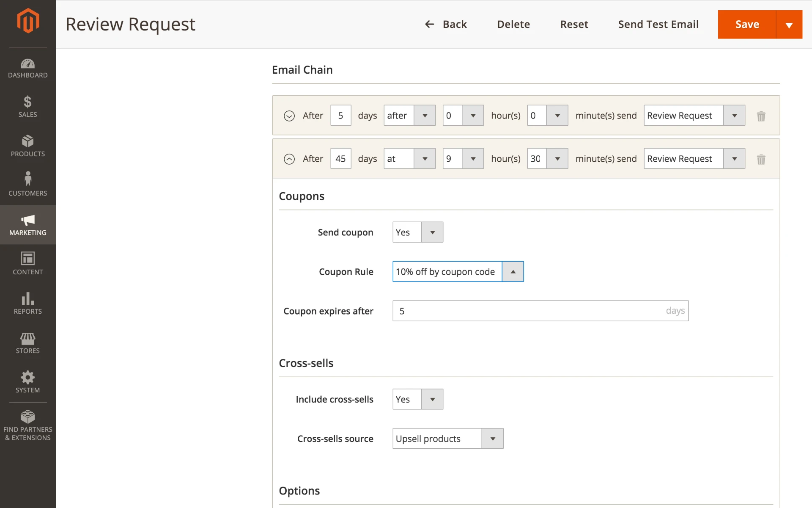Expand the first email chain entry

(x=289, y=115)
